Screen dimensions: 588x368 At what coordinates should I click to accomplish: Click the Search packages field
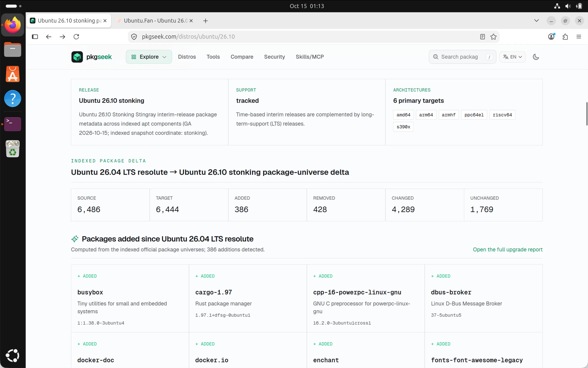[x=462, y=57]
